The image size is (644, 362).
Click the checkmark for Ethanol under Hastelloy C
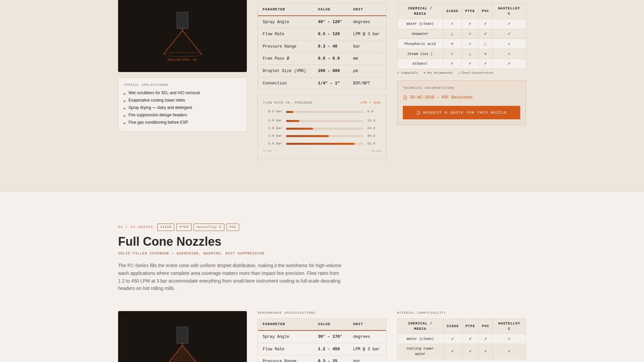[509, 64]
